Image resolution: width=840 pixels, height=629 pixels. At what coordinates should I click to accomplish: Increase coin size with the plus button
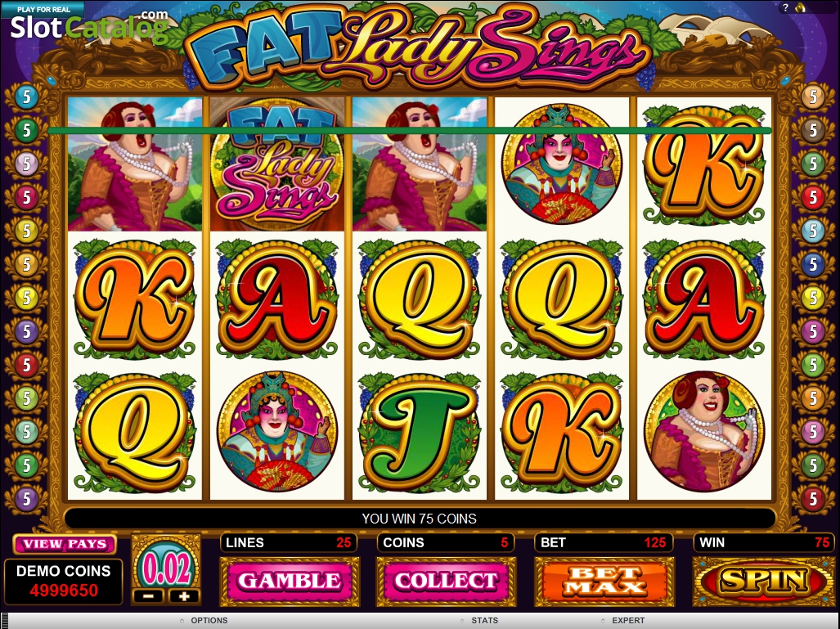183,595
